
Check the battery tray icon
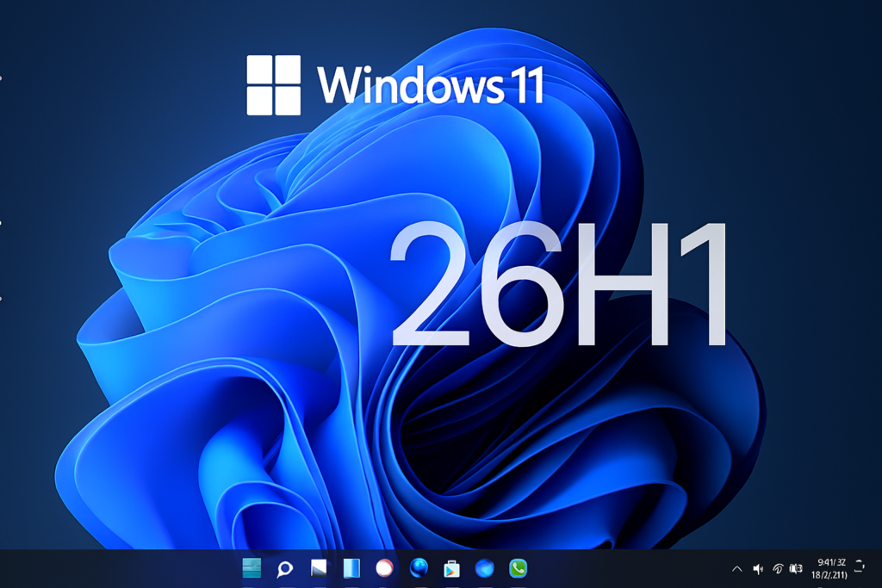point(795,569)
